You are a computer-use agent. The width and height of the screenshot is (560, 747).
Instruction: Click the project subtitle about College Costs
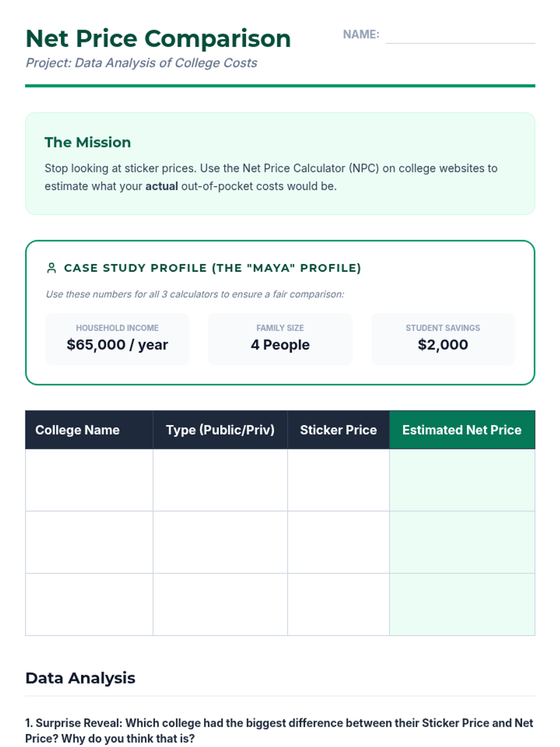point(141,63)
